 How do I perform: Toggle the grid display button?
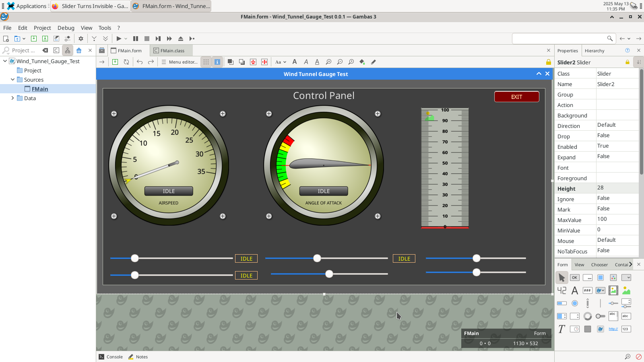[x=206, y=62]
